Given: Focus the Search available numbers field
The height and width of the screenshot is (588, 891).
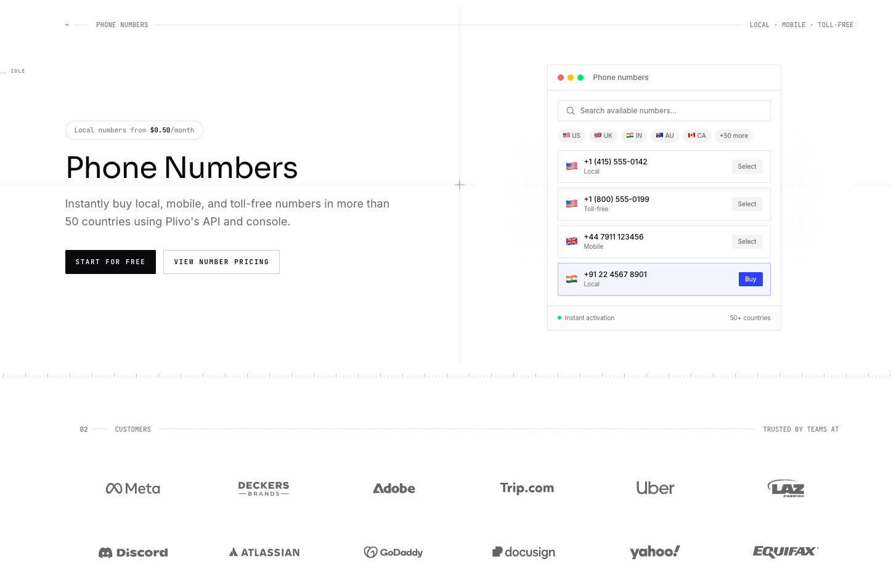Looking at the screenshot, I should [x=664, y=111].
